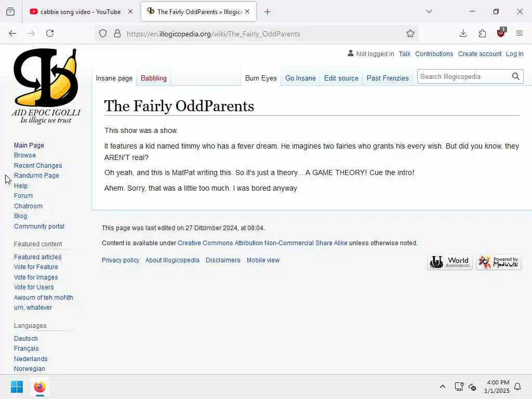Click the Illogicopedia banana logo
532x399 pixels.
(x=46, y=86)
